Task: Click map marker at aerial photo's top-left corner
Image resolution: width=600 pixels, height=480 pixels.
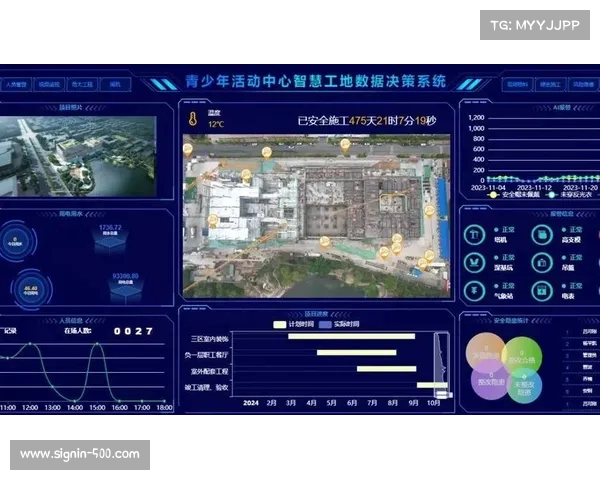Action: [188, 150]
